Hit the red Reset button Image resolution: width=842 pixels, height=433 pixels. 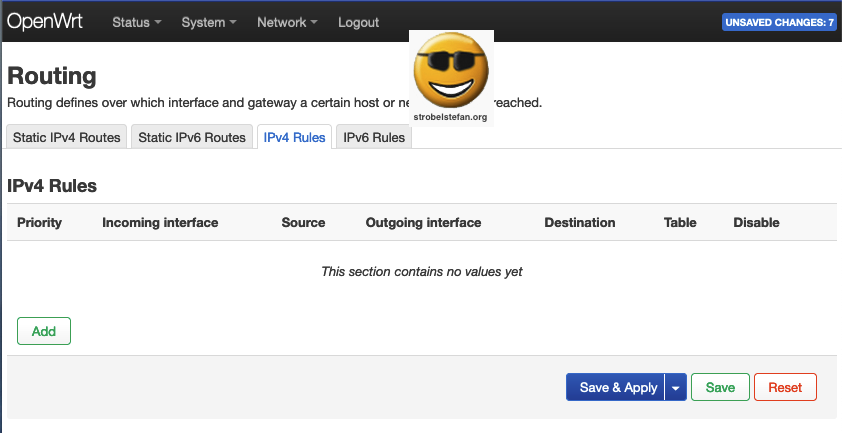785,388
